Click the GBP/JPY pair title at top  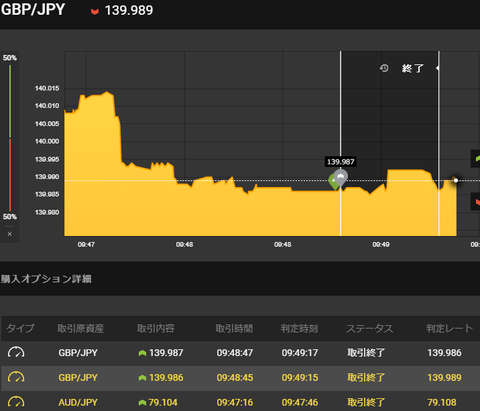33,10
